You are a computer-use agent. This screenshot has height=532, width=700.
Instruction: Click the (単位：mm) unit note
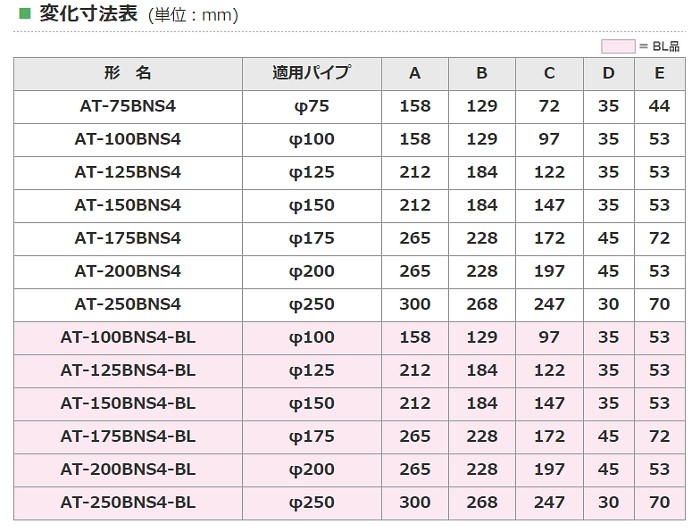coord(193,15)
